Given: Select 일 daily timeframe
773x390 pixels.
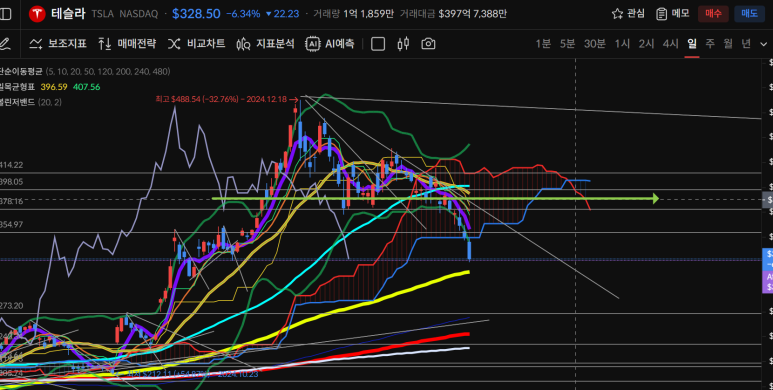Looking at the screenshot, I should [x=692, y=44].
